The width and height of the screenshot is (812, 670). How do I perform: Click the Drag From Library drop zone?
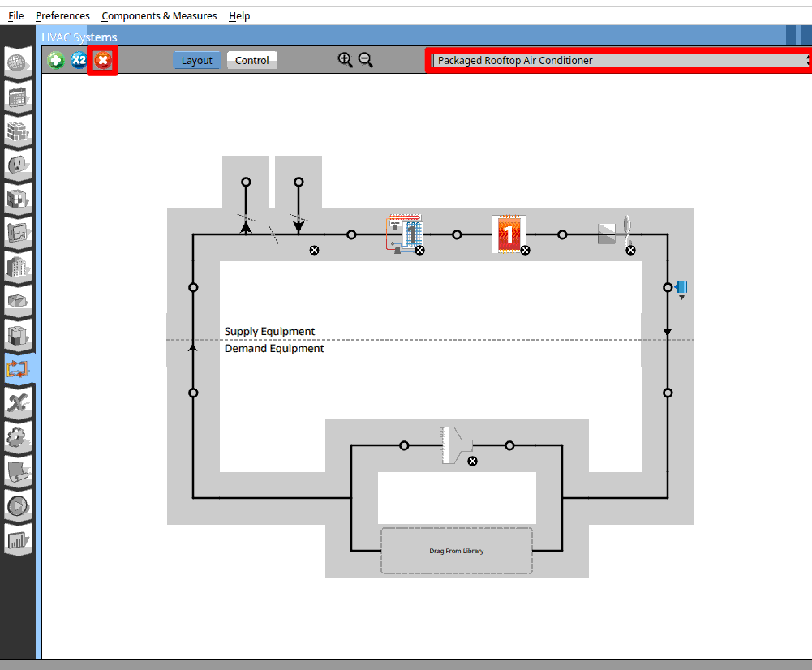[x=457, y=551]
